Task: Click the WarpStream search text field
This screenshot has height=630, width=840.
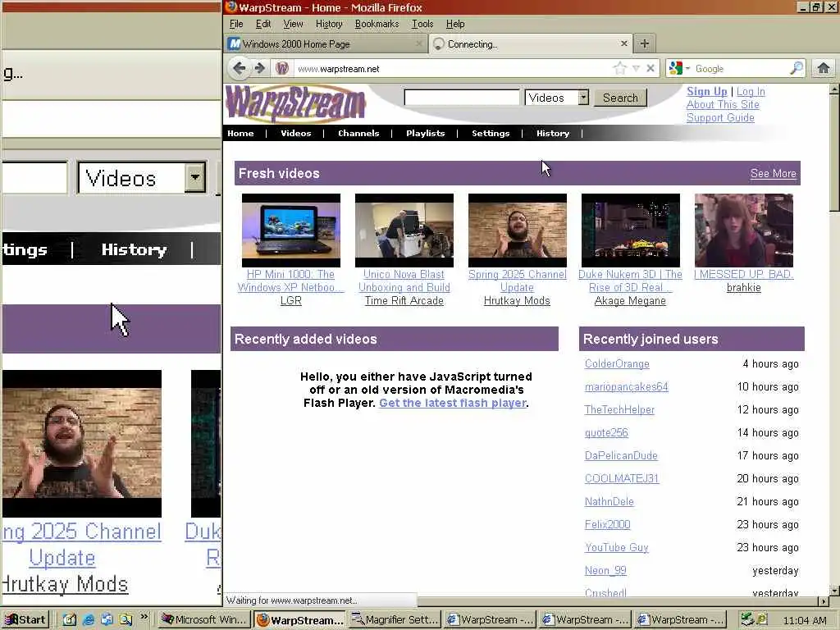Action: coord(462,98)
